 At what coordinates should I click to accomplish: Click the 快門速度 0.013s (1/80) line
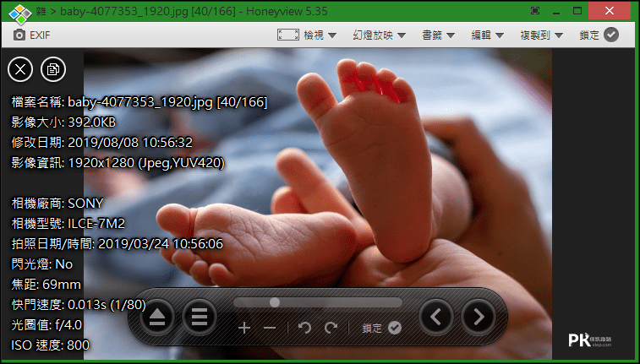(79, 305)
